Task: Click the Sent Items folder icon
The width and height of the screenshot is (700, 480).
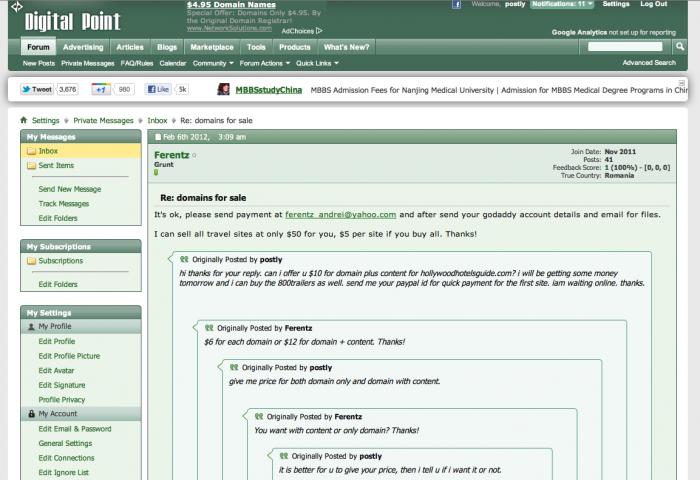Action: tap(31, 166)
